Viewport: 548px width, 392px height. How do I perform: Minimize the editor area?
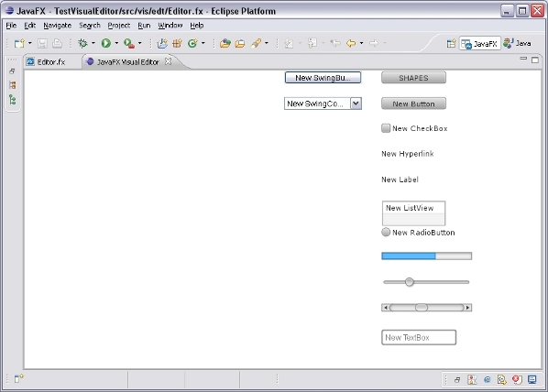pyautogui.click(x=523, y=59)
